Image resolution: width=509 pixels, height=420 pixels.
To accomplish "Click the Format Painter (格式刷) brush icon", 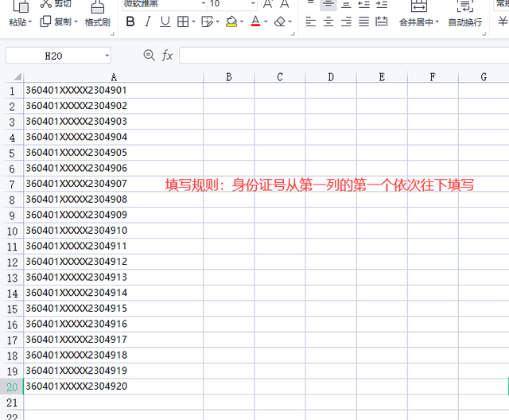I will [98, 7].
